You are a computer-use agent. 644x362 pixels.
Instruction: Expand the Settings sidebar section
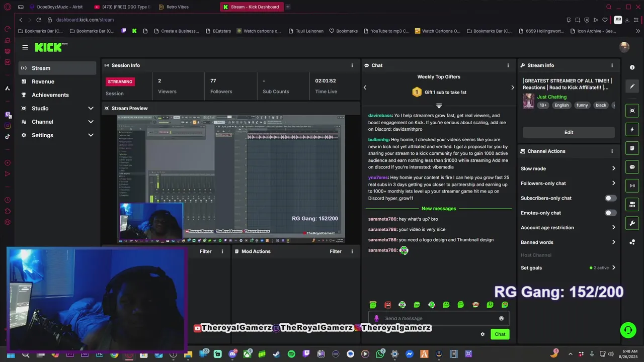[x=57, y=135]
